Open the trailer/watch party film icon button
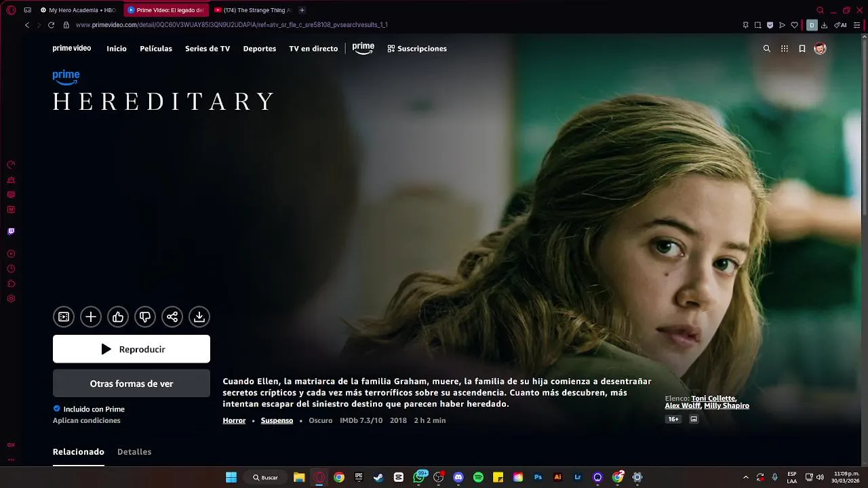The width and height of the screenshot is (868, 488). click(64, 317)
